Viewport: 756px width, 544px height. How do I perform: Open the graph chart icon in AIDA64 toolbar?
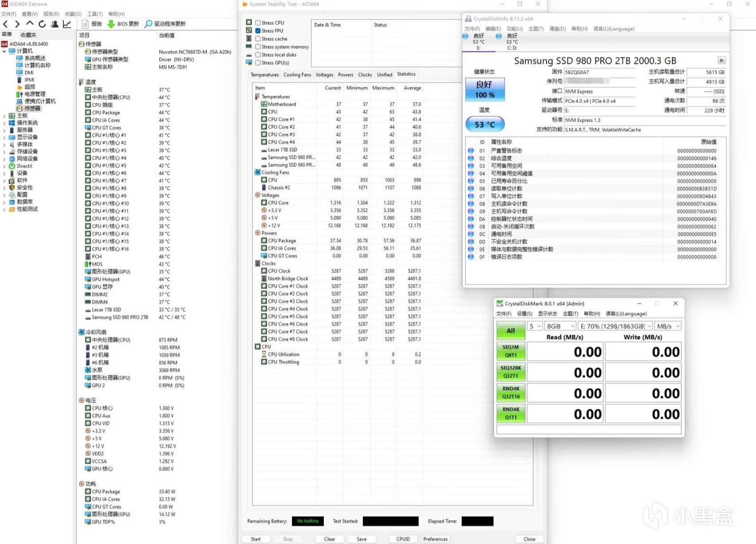pyautogui.click(x=67, y=24)
